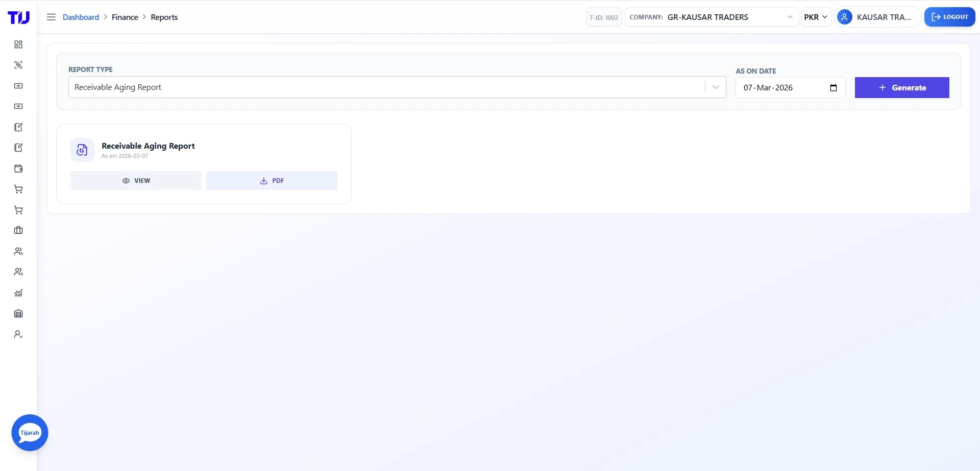Open the wallet icon in sidebar
Screen dimensions: 980x471
click(18, 169)
